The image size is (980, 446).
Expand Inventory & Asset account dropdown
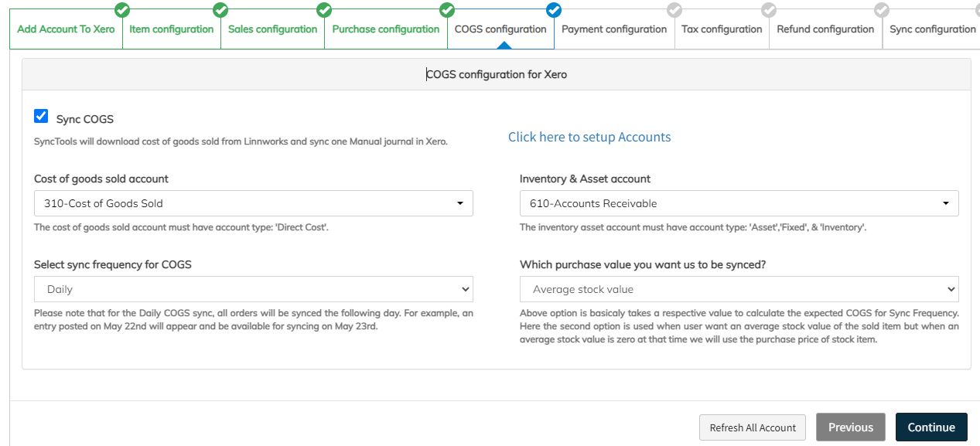click(739, 203)
